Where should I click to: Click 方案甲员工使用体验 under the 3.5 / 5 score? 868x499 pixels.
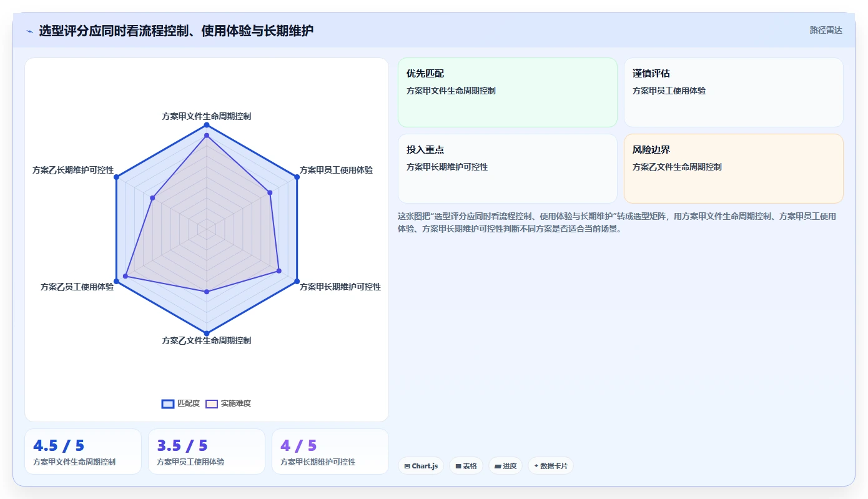point(190,462)
